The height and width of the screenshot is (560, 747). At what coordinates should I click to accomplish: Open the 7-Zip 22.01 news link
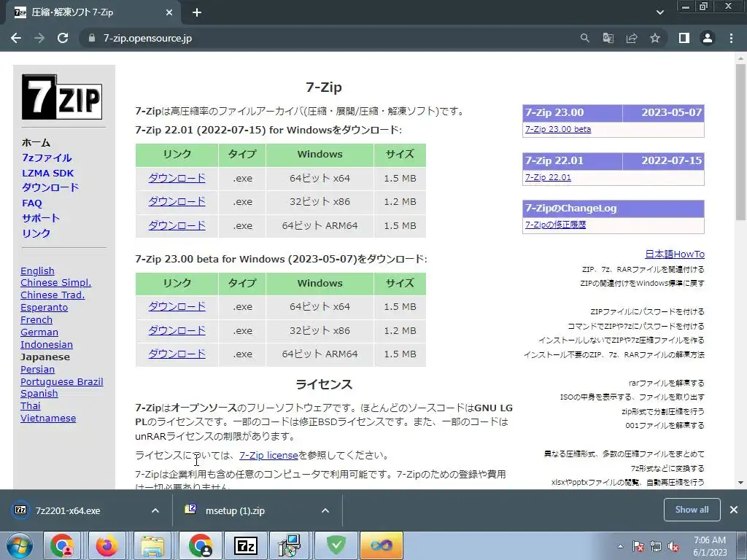point(548,177)
